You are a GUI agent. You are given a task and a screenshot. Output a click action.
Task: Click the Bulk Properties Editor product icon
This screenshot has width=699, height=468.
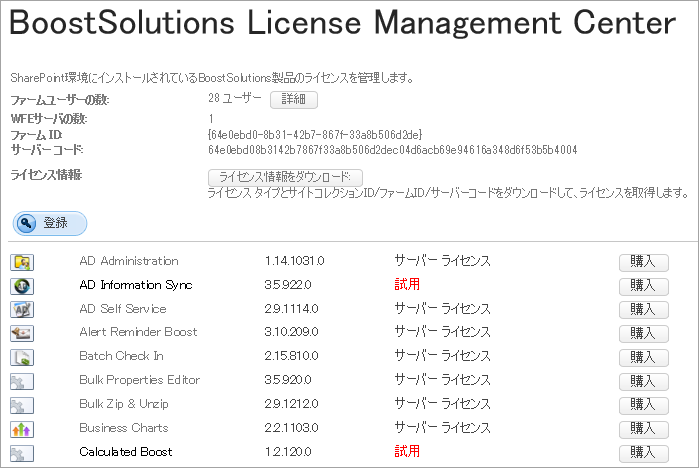pyautogui.click(x=22, y=382)
